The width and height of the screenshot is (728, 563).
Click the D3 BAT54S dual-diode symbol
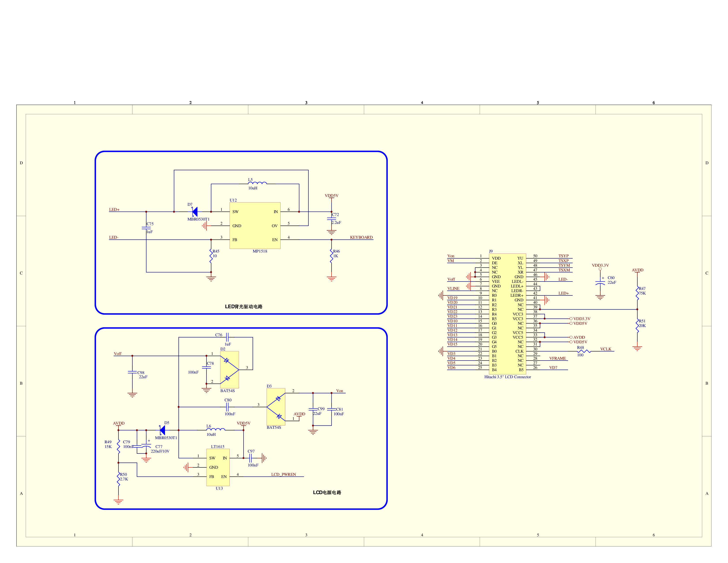[x=276, y=406]
